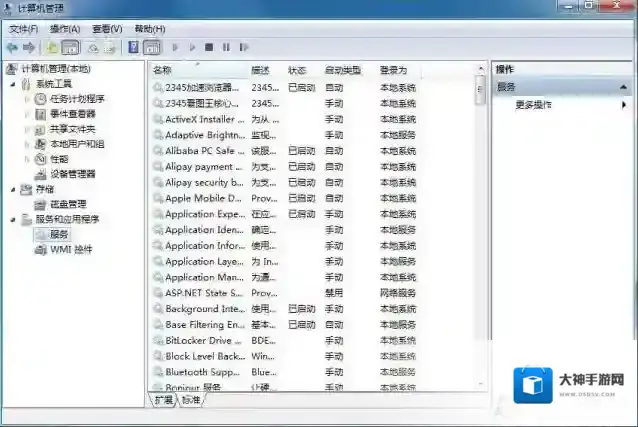This screenshot has height=427, width=638.
Task: Select the Base Filtering Engine service row
Action: pyautogui.click(x=285, y=325)
